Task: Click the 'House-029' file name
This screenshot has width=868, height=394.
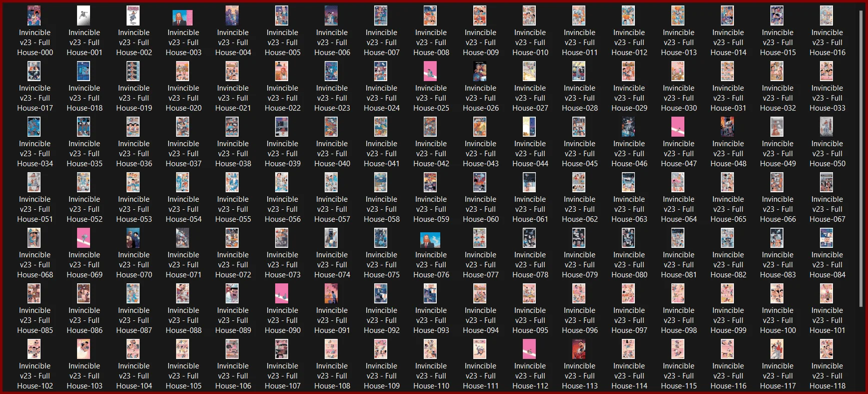Action: [x=629, y=108]
